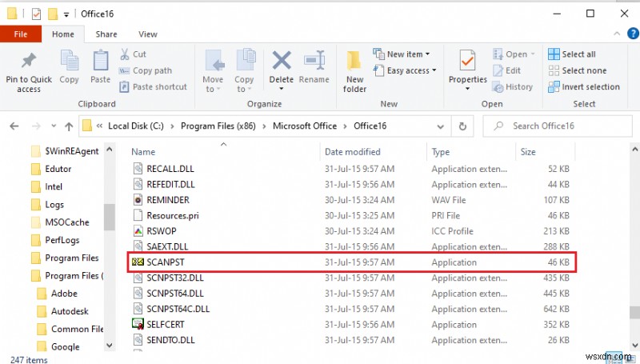Screen dimensions: 640x364
Task: Switch to the Share tab
Action: pos(106,34)
